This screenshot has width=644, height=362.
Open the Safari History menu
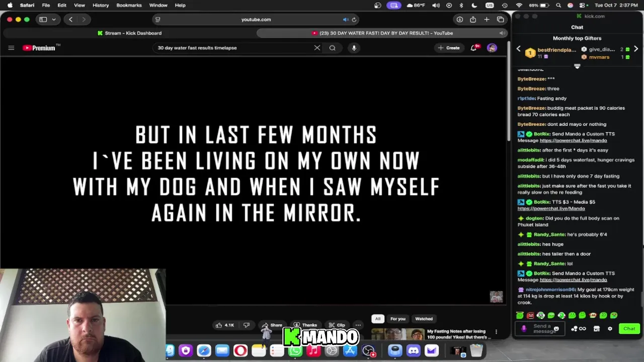point(101,5)
